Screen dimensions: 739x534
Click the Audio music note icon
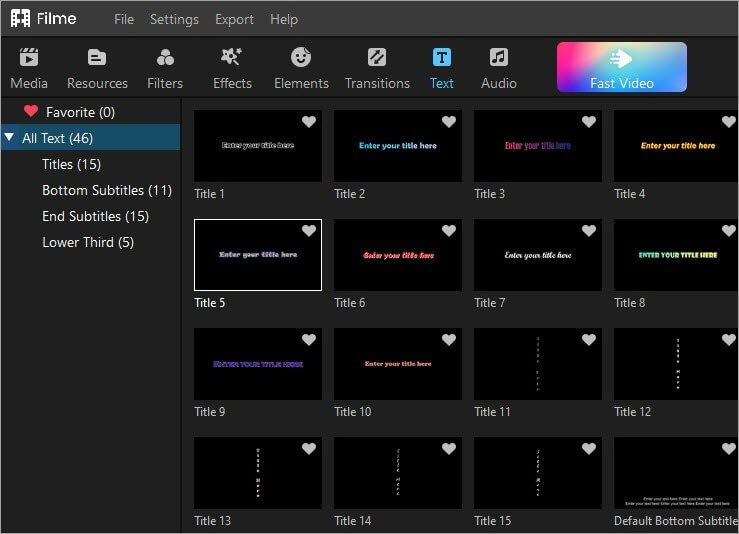pos(498,58)
